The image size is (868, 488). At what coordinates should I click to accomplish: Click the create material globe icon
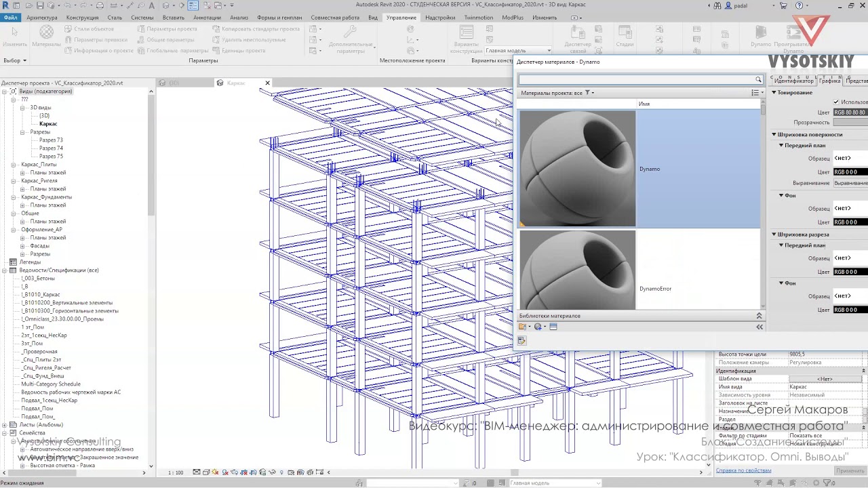click(x=538, y=327)
